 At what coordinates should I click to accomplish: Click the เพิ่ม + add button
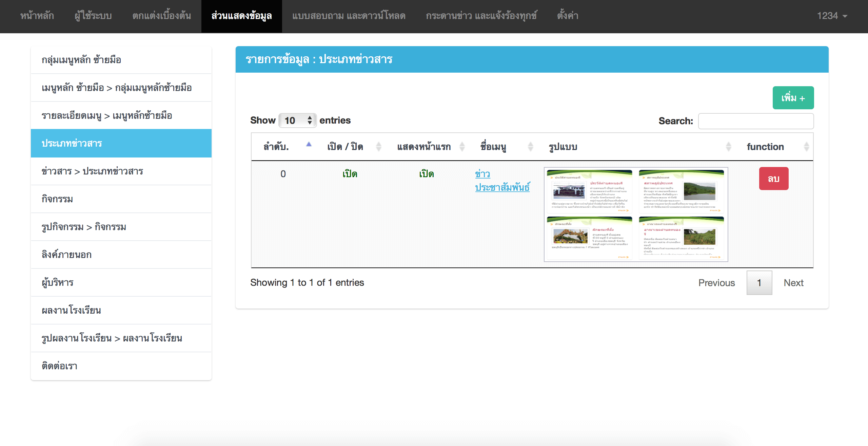[793, 98]
